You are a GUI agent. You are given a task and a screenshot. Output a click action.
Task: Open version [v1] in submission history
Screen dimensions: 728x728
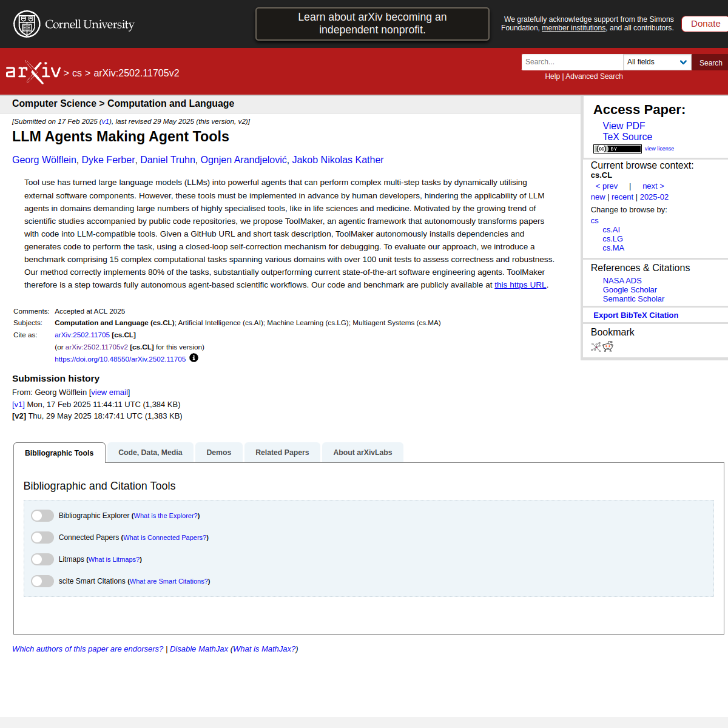point(18,405)
